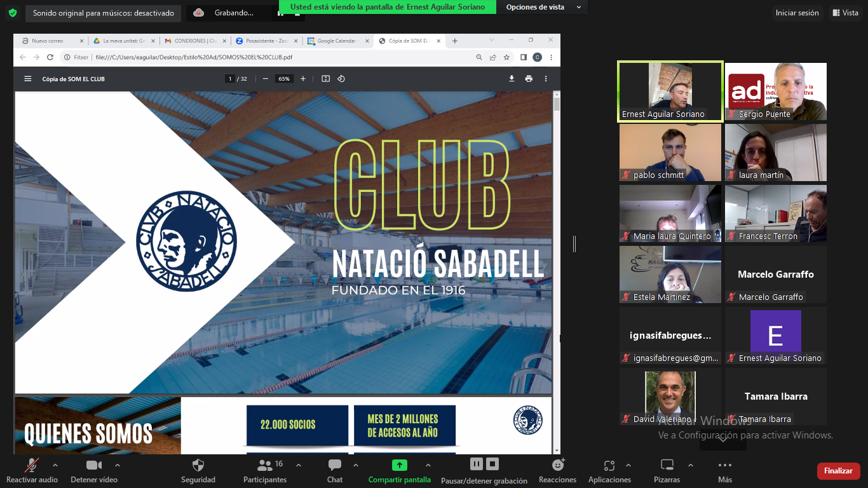
Task: Click the PDF viewer hamburger menu icon
Action: click(x=27, y=79)
